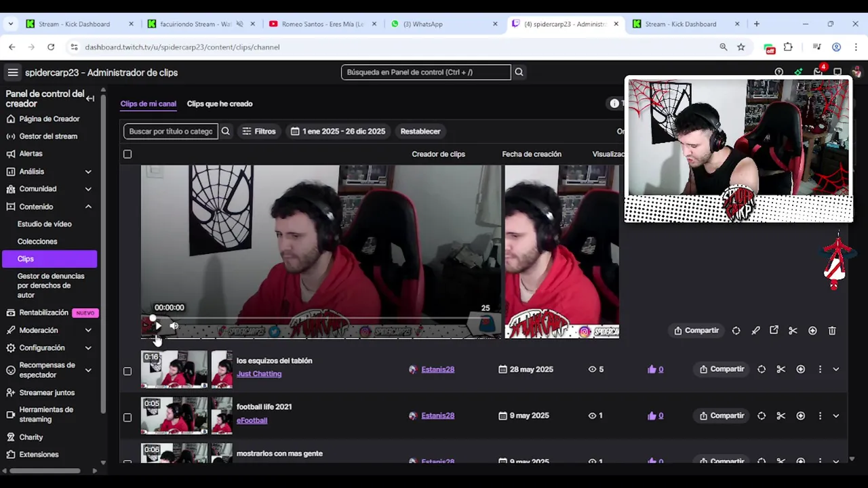This screenshot has height=488, width=868.
Task: Collapse the creator control panel sidebar
Action: tap(90, 98)
